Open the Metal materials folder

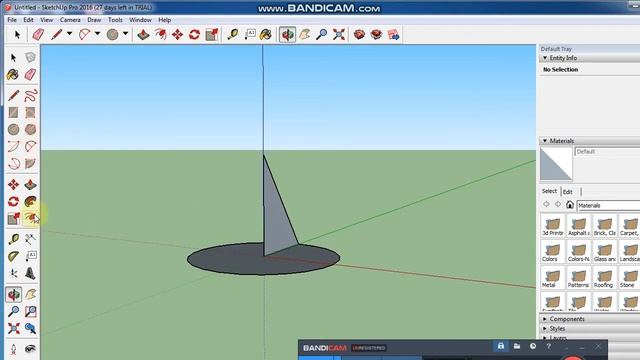552,278
